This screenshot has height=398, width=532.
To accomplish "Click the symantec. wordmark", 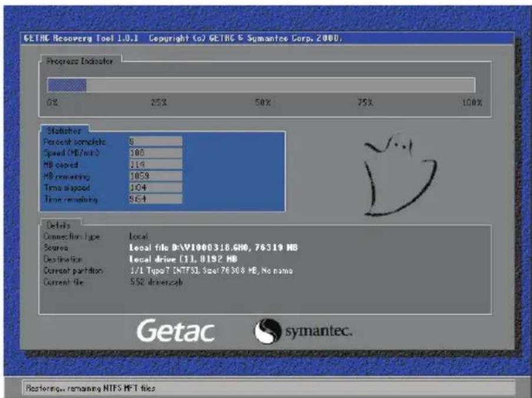I will coord(319,331).
